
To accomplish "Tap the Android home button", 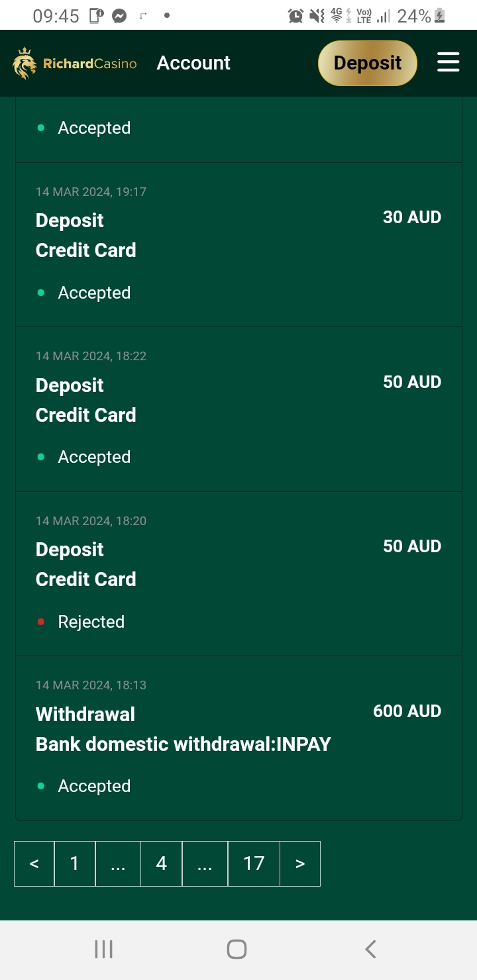I will click(237, 949).
